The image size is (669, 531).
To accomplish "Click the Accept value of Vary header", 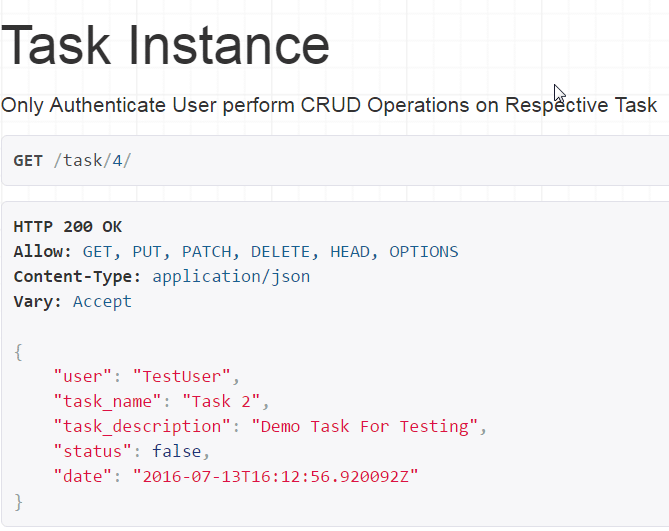I will tap(102, 302).
